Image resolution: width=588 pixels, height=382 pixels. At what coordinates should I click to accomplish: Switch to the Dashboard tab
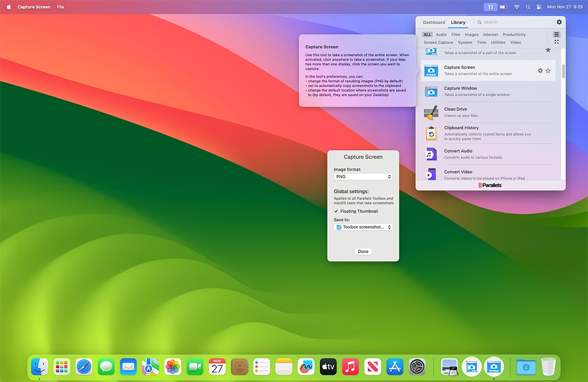pyautogui.click(x=434, y=23)
